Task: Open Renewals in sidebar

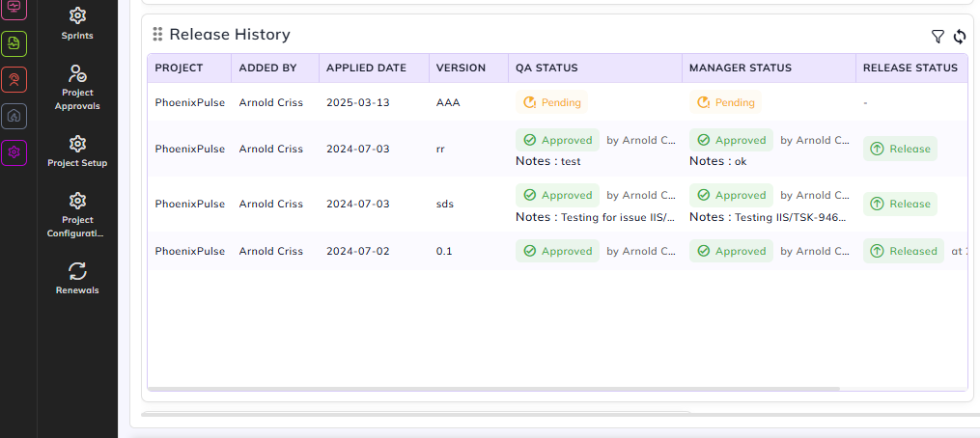Action: 77,279
